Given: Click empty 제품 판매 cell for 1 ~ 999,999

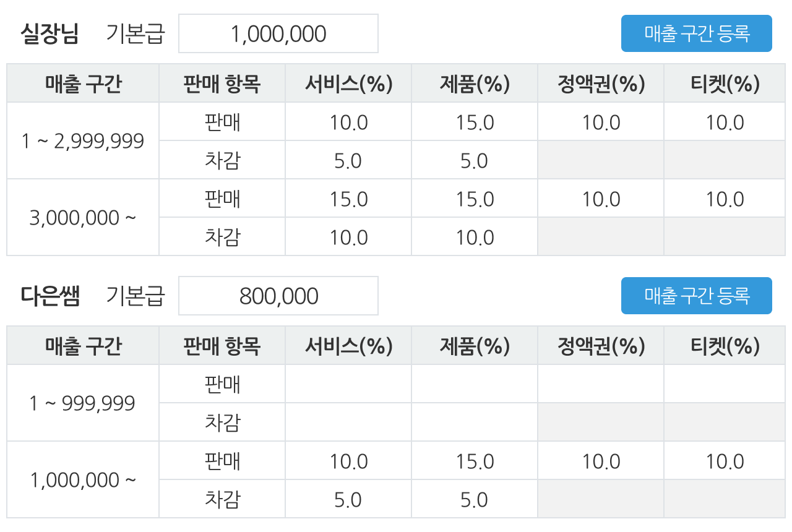Looking at the screenshot, I should tap(475, 384).
